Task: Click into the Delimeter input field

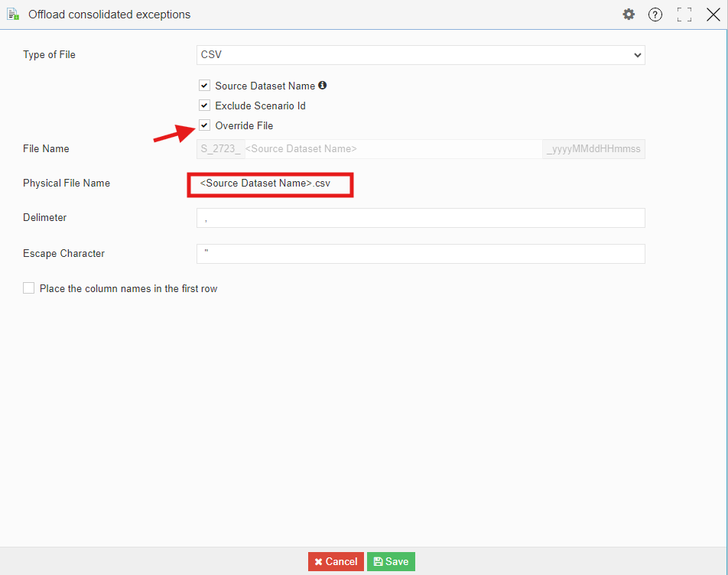Action: click(421, 218)
